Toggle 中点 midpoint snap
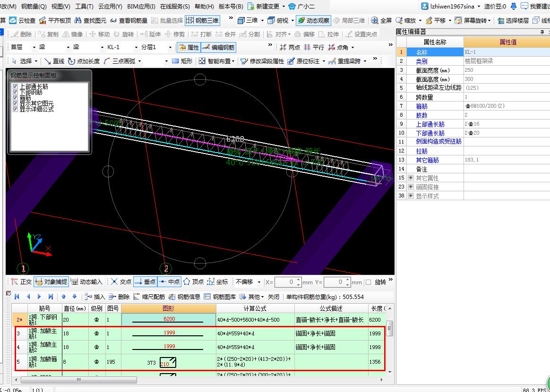The image size is (550, 392). pyautogui.click(x=170, y=282)
